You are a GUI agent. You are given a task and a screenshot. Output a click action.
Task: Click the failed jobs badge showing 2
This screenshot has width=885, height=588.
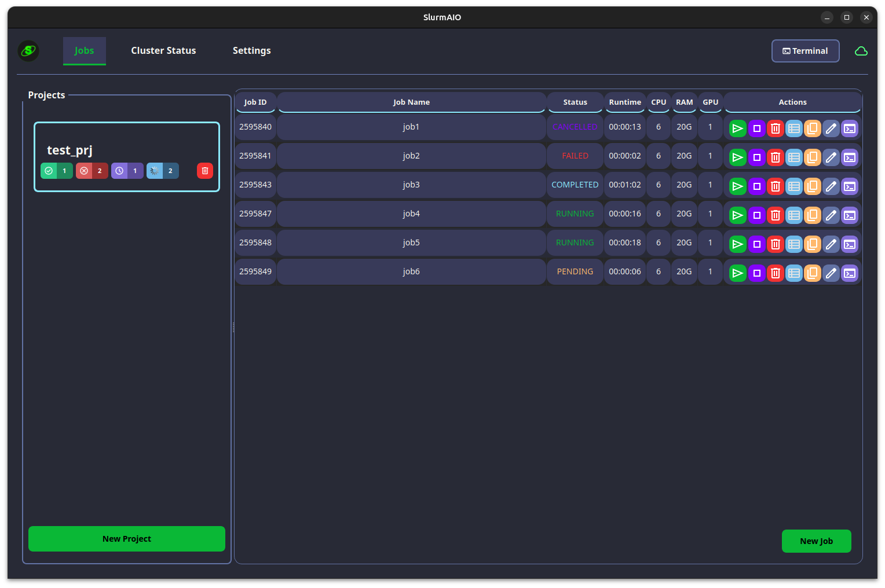pyautogui.click(x=92, y=171)
